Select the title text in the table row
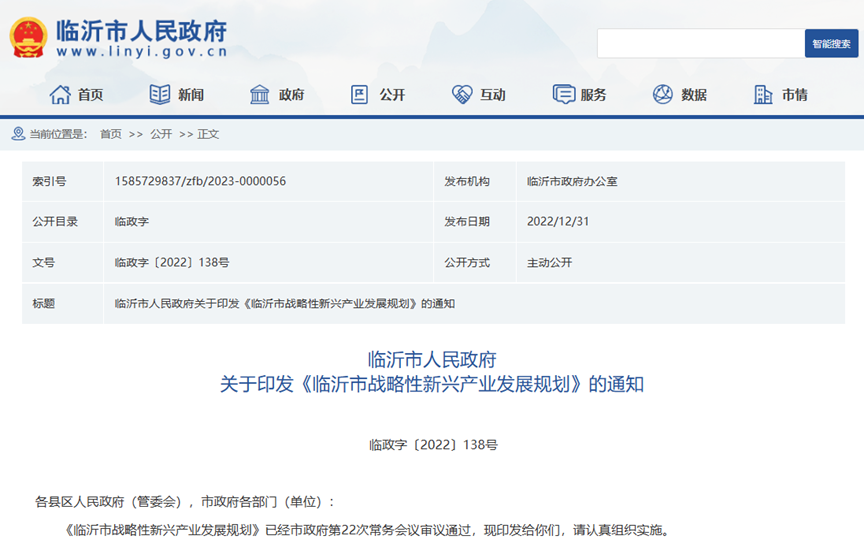 284,304
